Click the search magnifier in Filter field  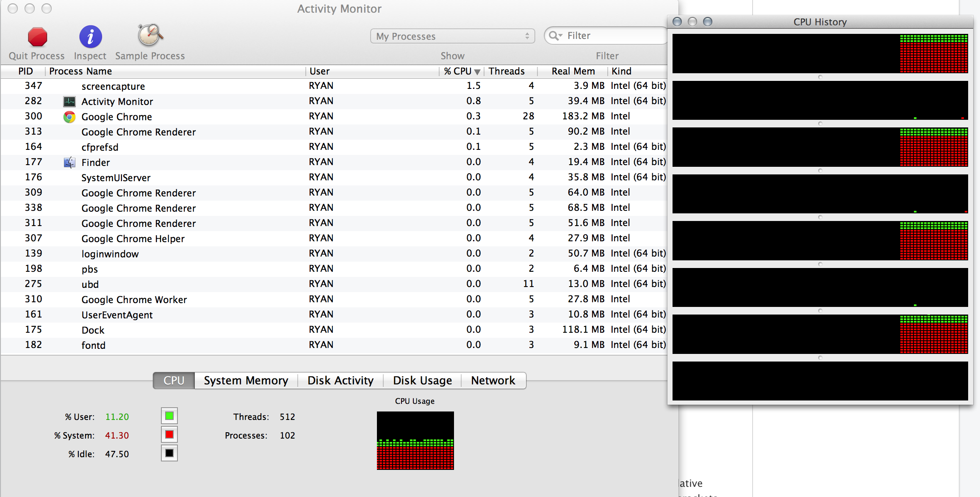tap(555, 36)
